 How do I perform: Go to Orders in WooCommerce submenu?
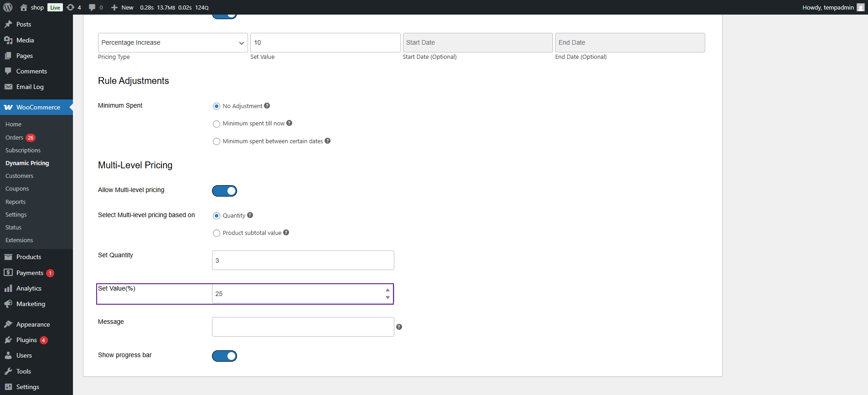[x=14, y=137]
